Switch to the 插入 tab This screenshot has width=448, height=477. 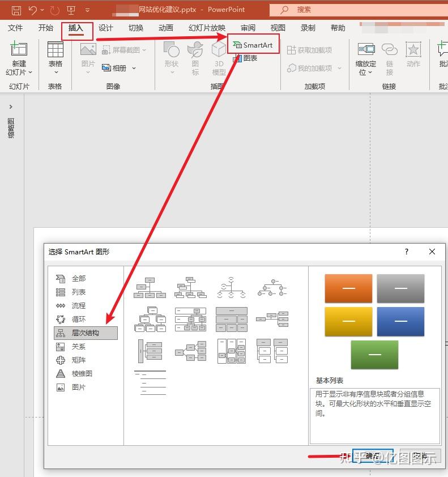(76, 28)
